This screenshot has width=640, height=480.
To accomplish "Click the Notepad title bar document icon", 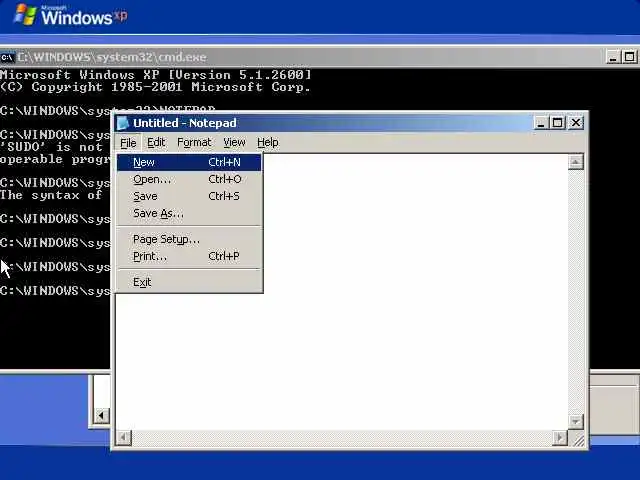I will click(x=123, y=123).
